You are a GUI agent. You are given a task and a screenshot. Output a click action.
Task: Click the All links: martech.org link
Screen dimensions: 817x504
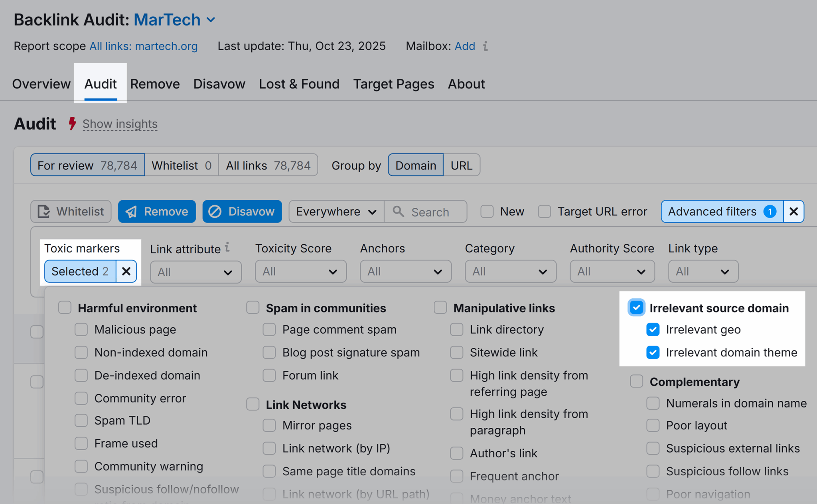[x=143, y=46]
